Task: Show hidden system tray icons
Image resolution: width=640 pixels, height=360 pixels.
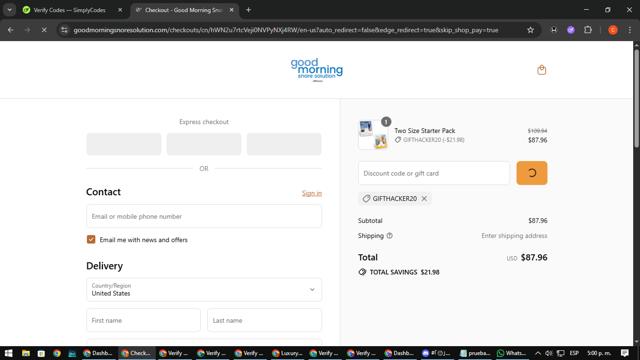Action: (538, 353)
